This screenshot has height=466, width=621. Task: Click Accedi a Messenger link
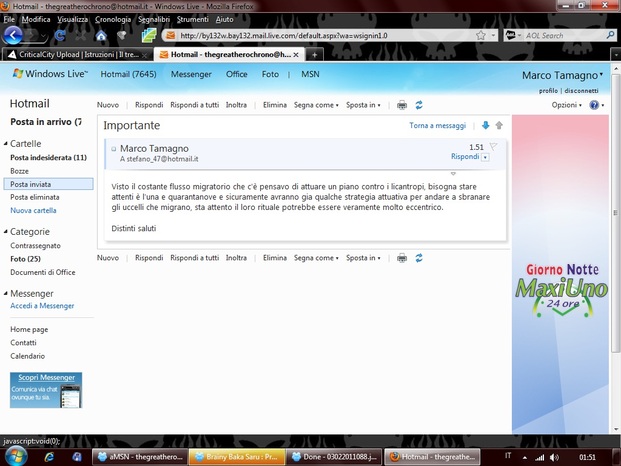coord(42,306)
